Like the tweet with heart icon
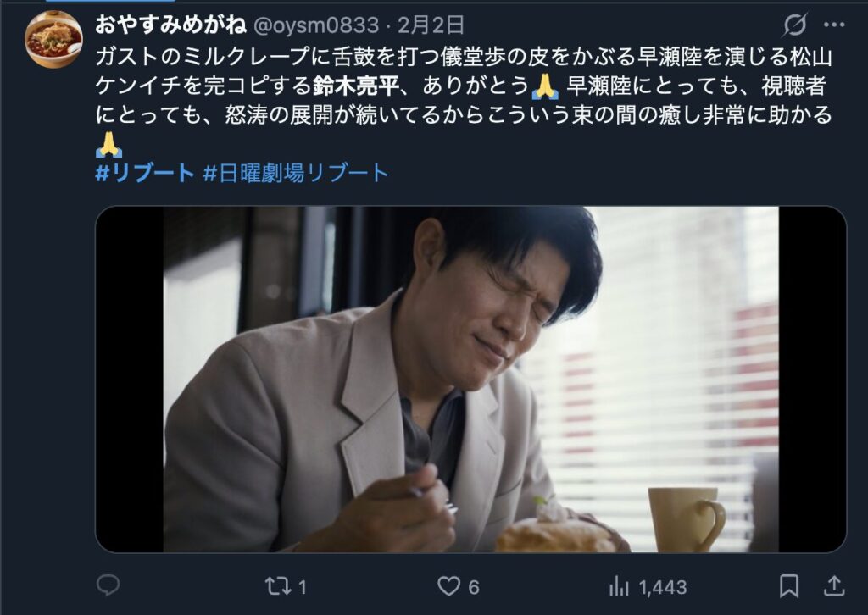868x615 pixels. [x=448, y=585]
